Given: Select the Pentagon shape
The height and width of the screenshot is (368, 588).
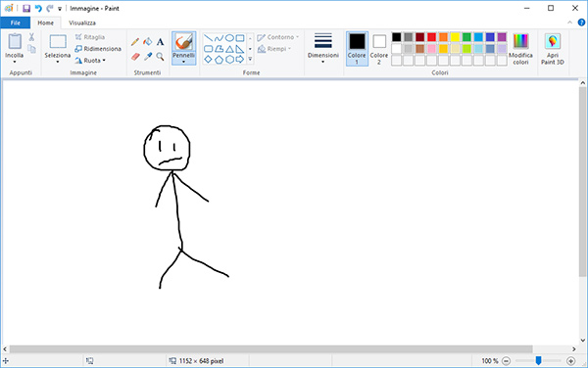Looking at the screenshot, I should (x=219, y=59).
